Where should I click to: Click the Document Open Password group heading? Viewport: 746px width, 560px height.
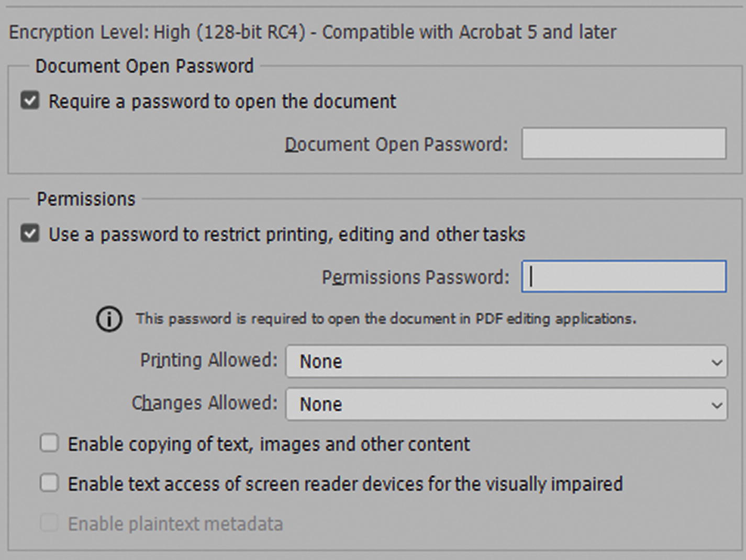pos(144,66)
